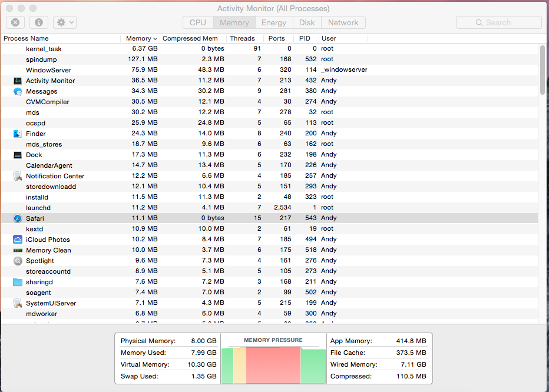Select the spindump process name

[x=41, y=59]
